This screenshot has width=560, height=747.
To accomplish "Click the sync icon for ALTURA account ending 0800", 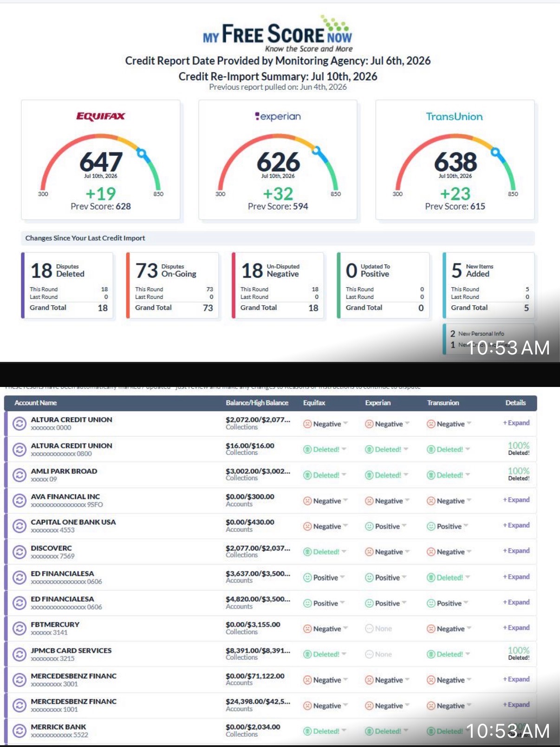I will [20, 449].
